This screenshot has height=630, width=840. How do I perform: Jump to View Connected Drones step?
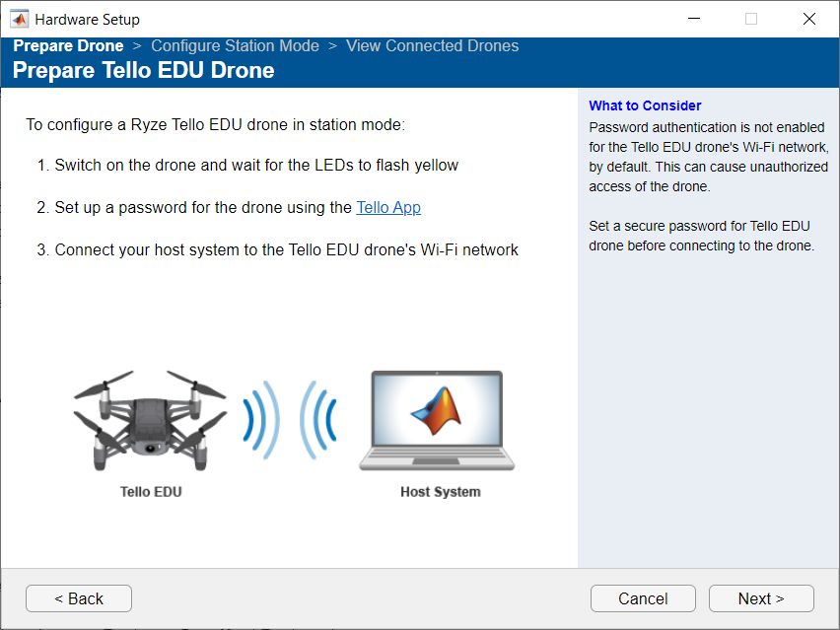pos(432,45)
